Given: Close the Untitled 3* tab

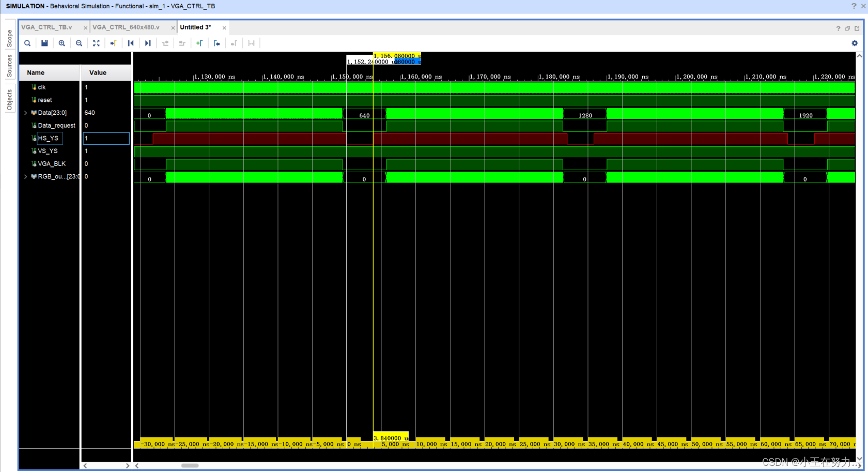Looking at the screenshot, I should coord(224,28).
